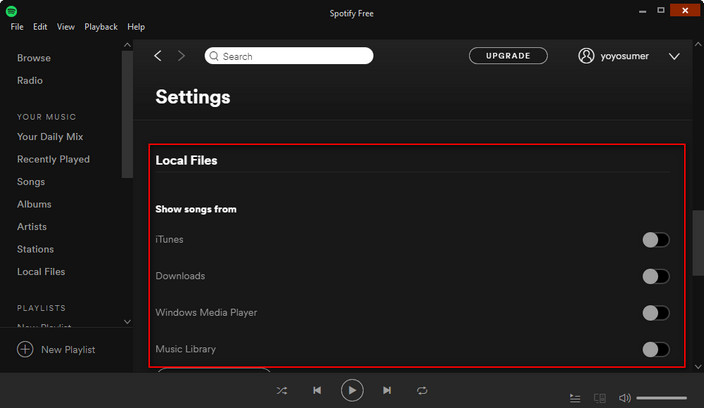Screen dimensions: 704x408
Task: Toggle repeat mode
Action: pyautogui.click(x=422, y=390)
